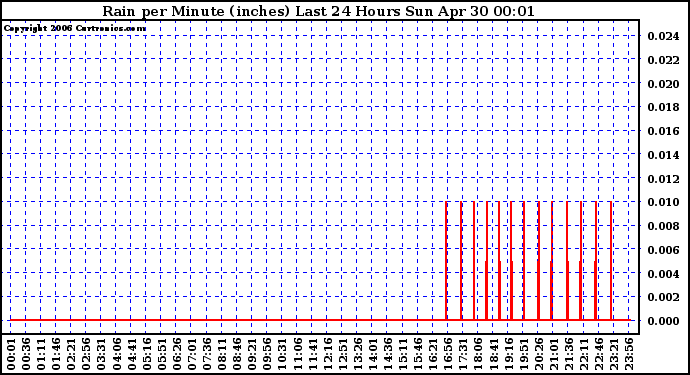Click the 18:41 time label

coord(493,354)
